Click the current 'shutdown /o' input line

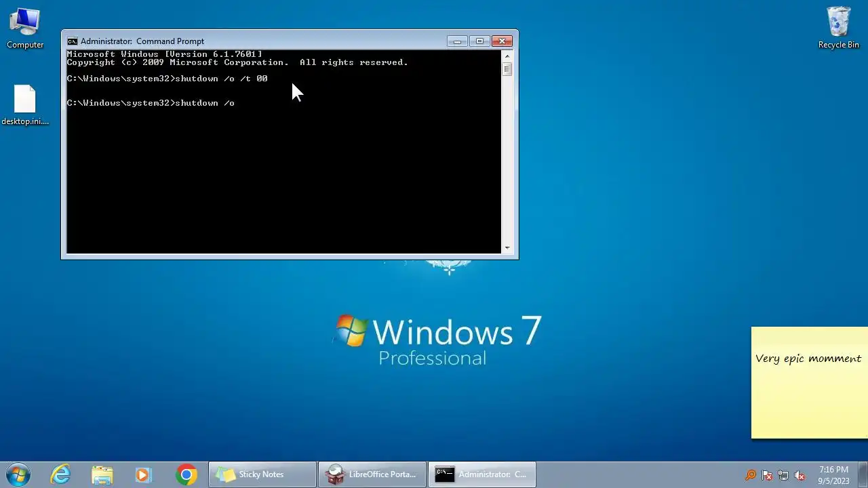pos(151,103)
